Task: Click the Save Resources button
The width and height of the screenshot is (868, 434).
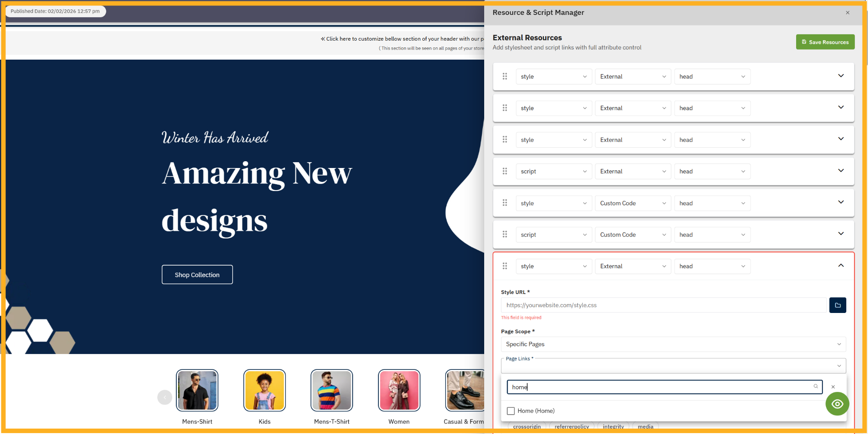Action: pyautogui.click(x=825, y=42)
